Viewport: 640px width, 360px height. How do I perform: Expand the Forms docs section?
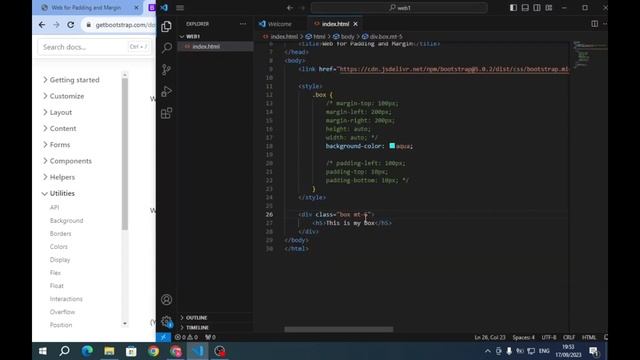pyautogui.click(x=56, y=145)
